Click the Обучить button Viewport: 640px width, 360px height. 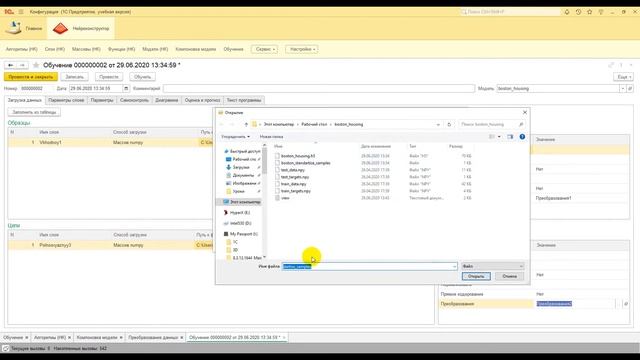[142, 77]
